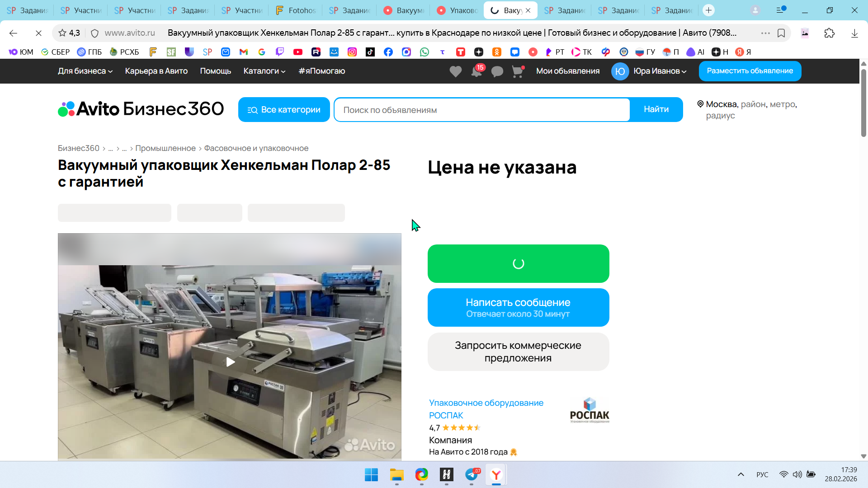Play the vacuum packer video

click(x=230, y=362)
